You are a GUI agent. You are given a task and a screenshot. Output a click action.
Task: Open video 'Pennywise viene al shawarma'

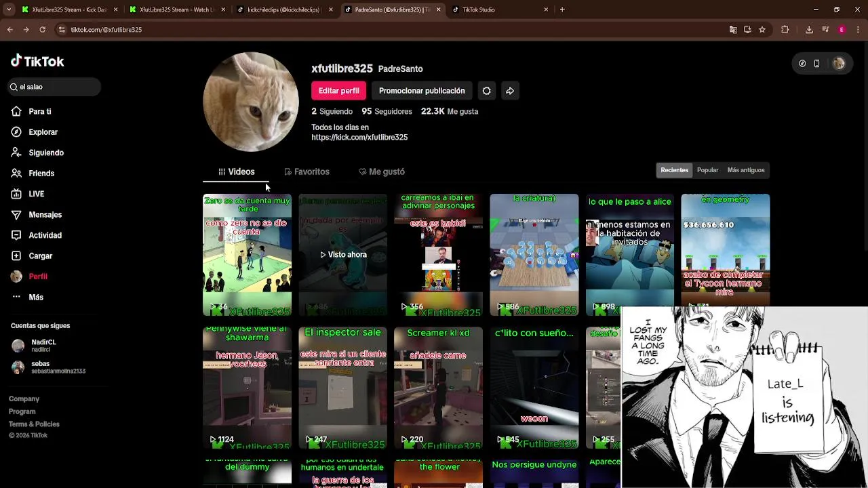click(x=247, y=388)
